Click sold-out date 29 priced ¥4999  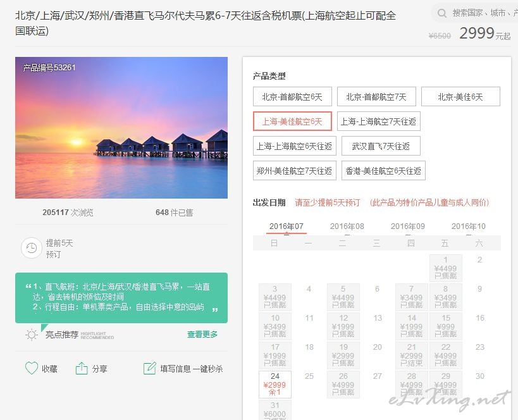[x=446, y=385]
